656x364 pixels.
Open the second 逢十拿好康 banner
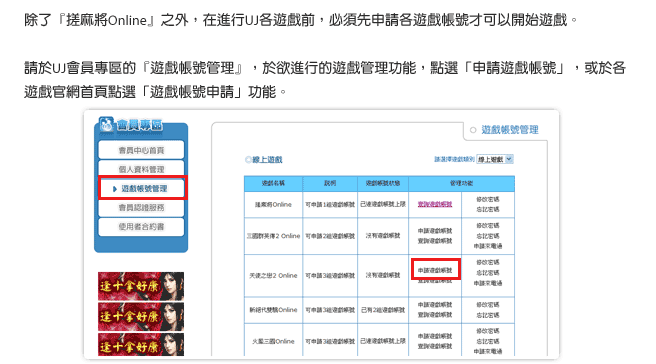click(x=141, y=316)
